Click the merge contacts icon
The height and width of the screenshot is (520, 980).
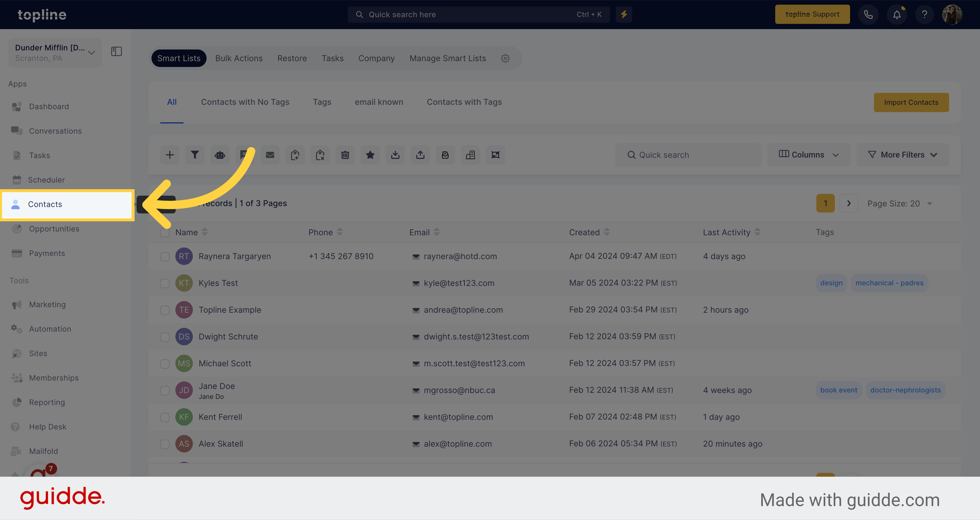496,155
